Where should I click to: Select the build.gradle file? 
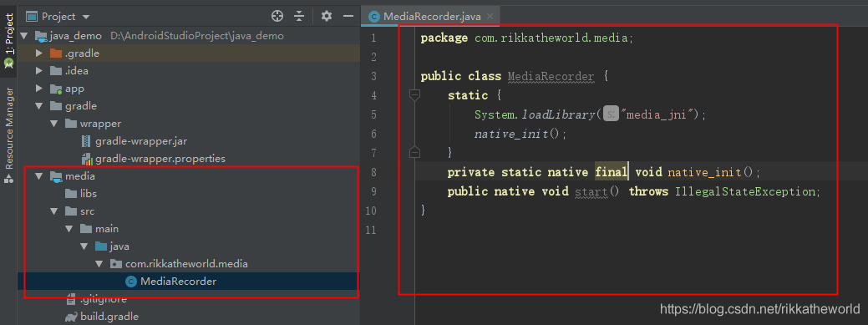(109, 317)
